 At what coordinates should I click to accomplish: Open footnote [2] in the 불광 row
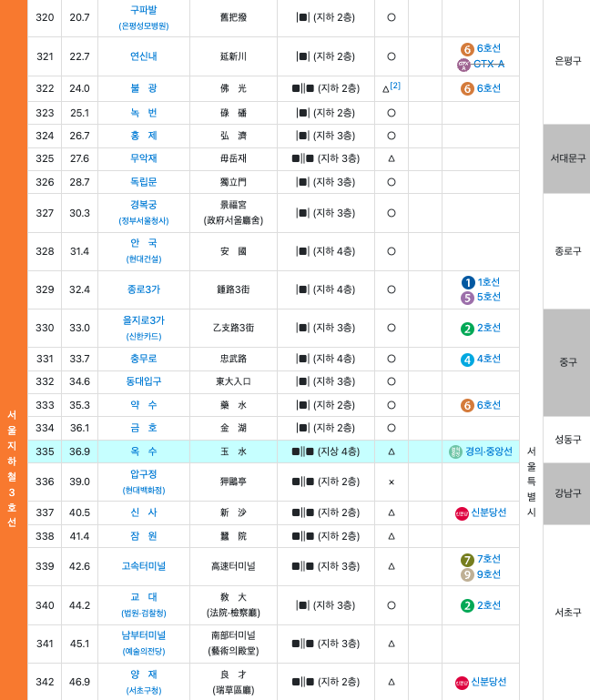pyautogui.click(x=395, y=86)
